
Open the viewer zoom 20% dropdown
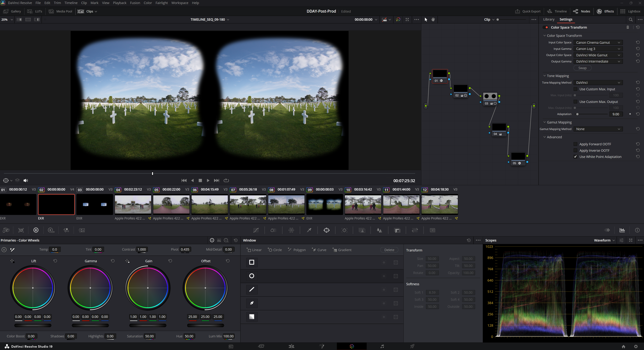7,20
